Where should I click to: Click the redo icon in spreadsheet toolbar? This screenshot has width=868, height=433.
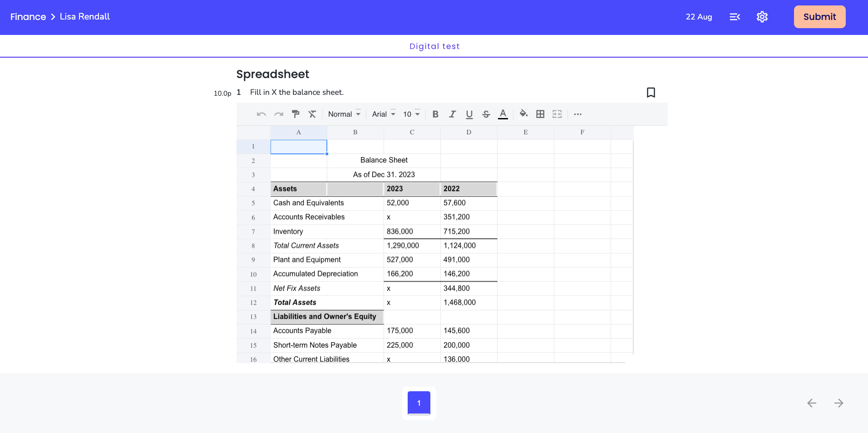click(279, 114)
